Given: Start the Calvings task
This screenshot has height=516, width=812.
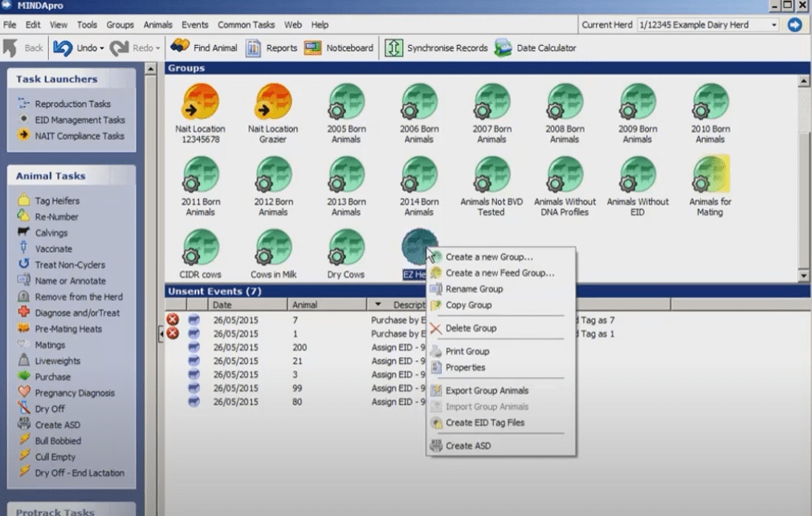Looking at the screenshot, I should [43, 232].
